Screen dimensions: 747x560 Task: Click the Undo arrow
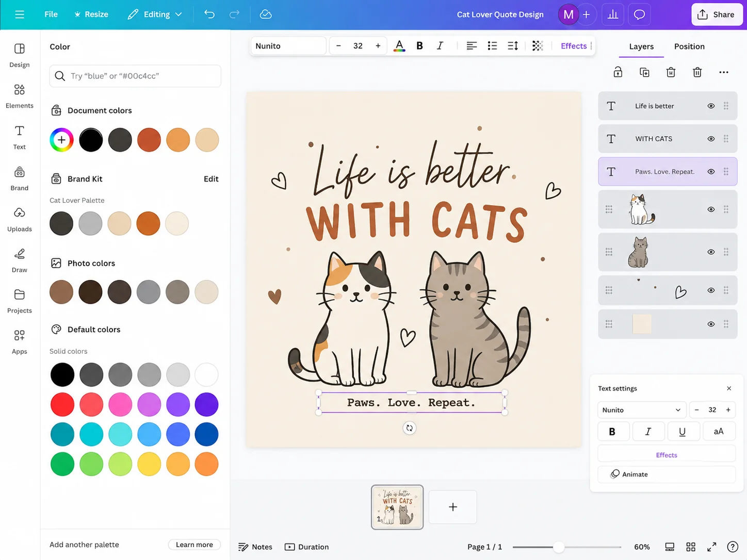(209, 14)
